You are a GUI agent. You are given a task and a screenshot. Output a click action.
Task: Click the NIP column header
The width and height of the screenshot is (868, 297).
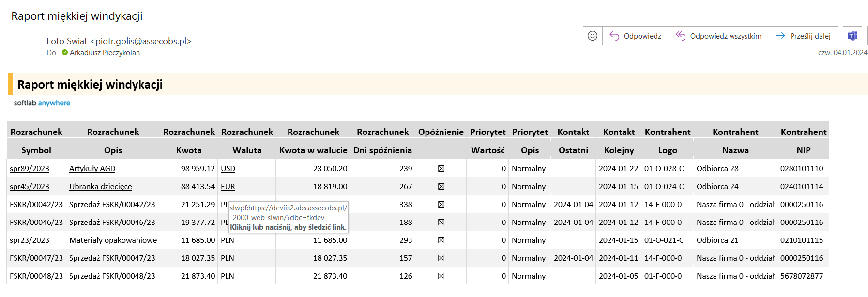803,150
